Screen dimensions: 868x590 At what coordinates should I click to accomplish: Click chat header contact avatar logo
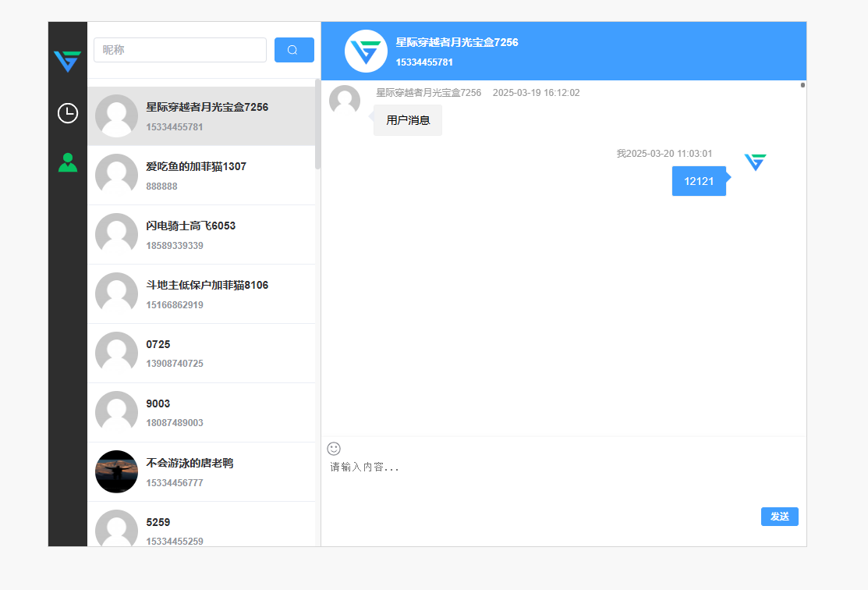(366, 52)
